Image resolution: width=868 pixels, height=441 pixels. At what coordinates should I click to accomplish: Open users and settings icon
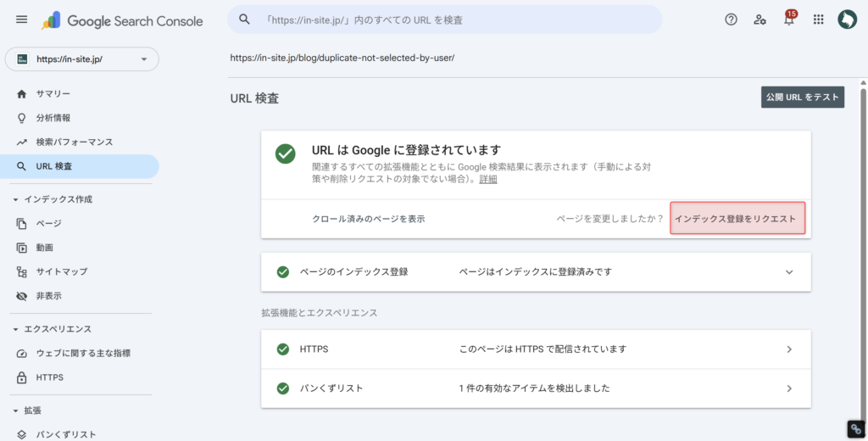point(759,20)
